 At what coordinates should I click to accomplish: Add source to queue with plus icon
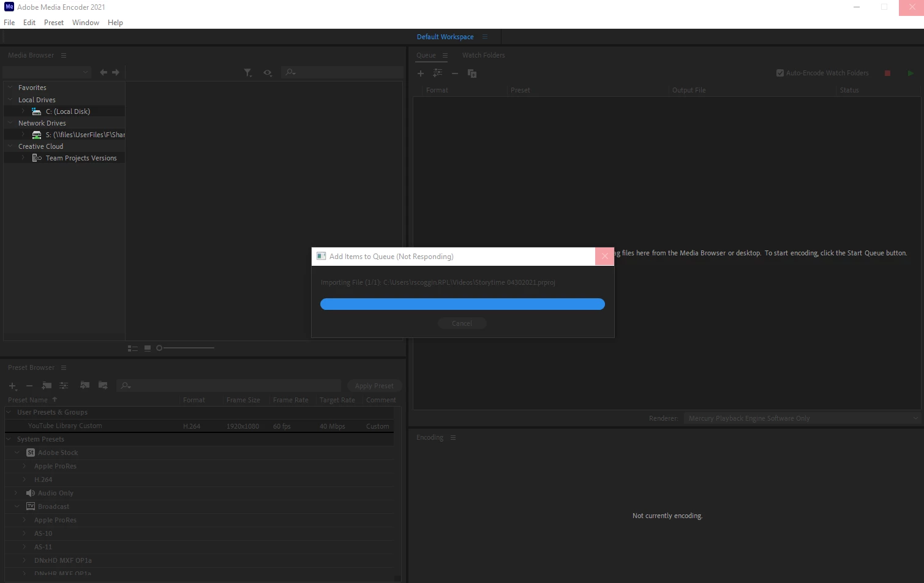pos(421,73)
